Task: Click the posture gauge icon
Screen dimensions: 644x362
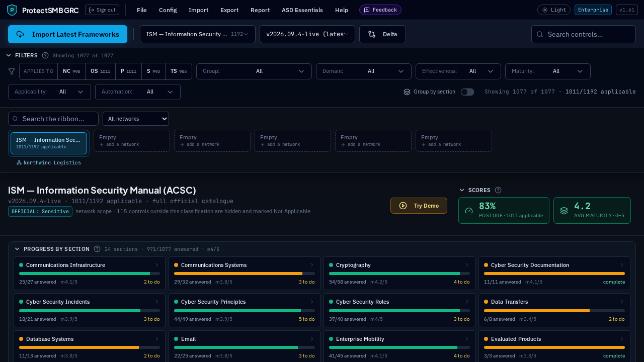Action: pyautogui.click(x=469, y=211)
